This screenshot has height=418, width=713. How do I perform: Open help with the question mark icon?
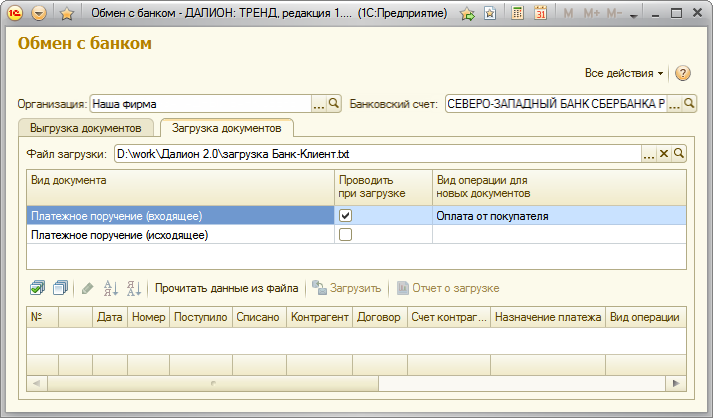coord(683,73)
